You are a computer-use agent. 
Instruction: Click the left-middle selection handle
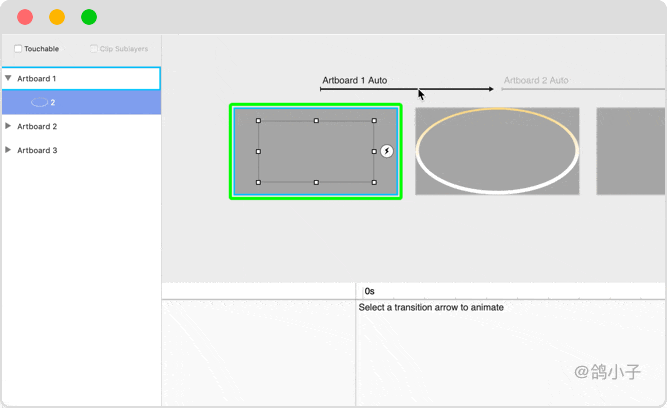tap(258, 151)
